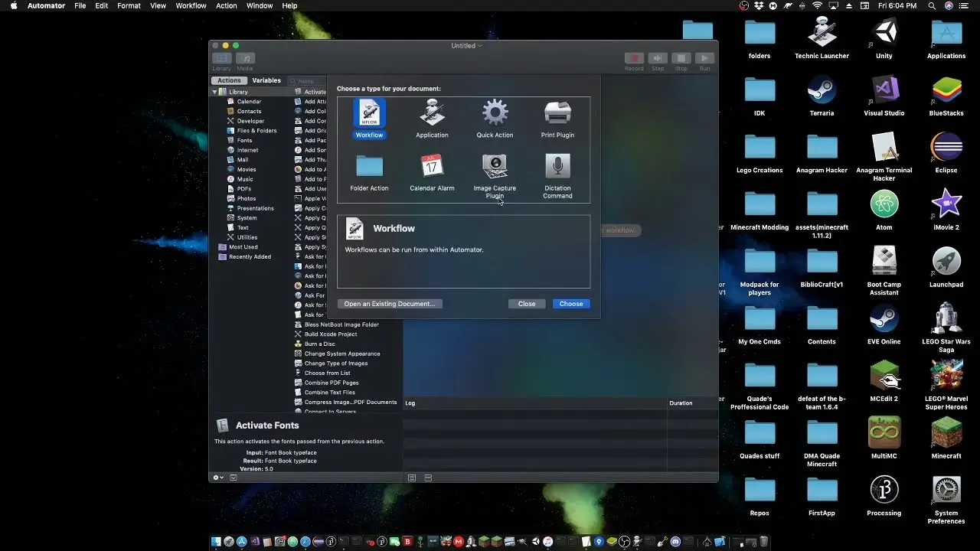The width and height of the screenshot is (980, 551).
Task: Click the Run toolbar icon
Action: (704, 57)
